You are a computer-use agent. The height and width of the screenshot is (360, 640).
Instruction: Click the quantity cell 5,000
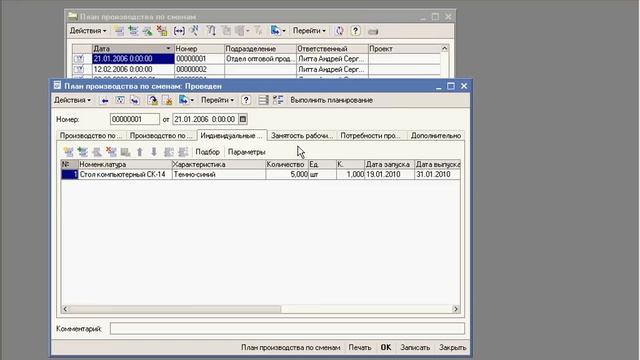point(287,174)
